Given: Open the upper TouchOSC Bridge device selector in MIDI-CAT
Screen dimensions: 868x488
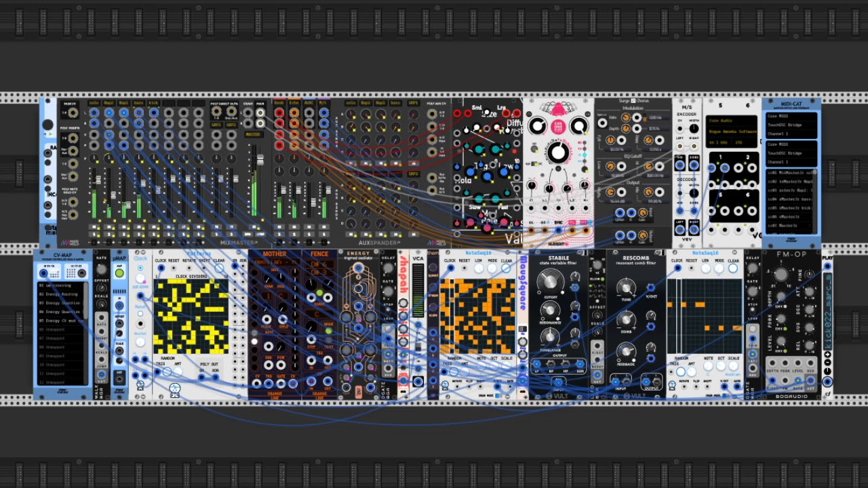Looking at the screenshot, I should 791,125.
